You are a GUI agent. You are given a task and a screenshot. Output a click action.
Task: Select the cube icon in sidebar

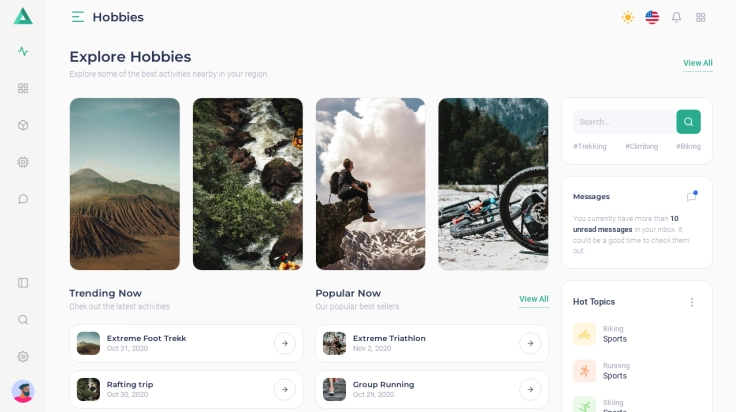coord(23,125)
